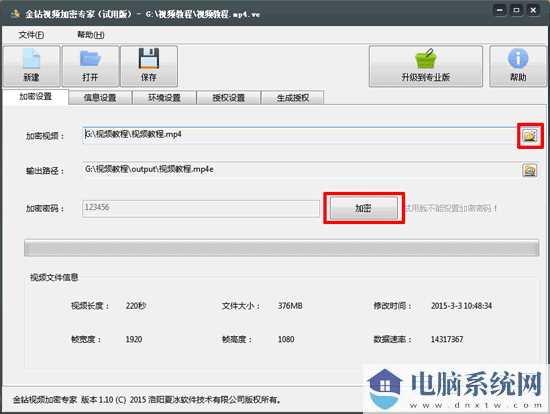Open the 帮助(H) menu
550x414 pixels.
coord(90,35)
